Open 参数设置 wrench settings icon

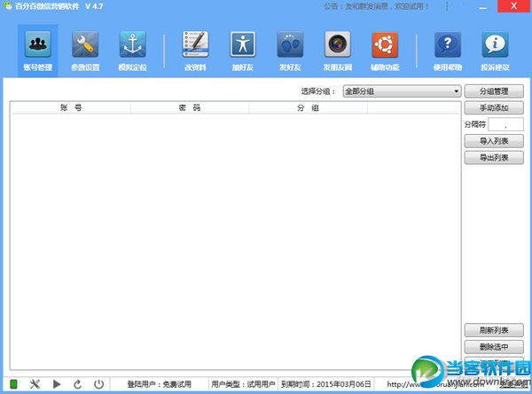[x=85, y=44]
